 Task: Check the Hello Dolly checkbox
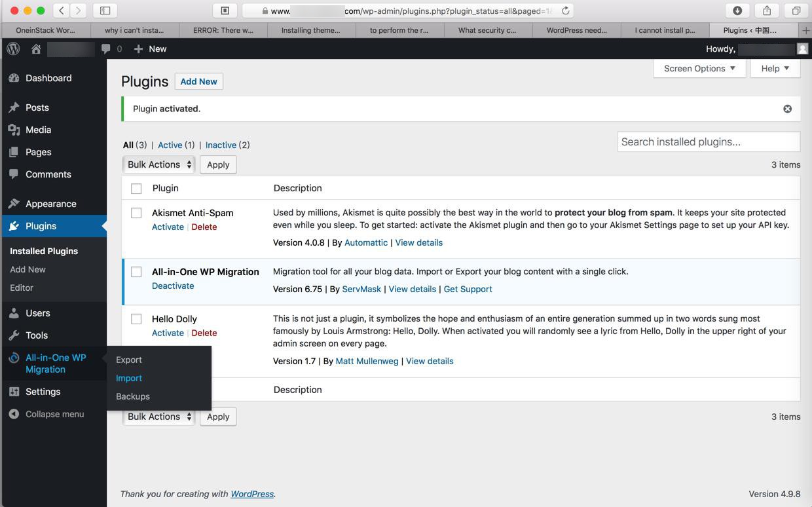click(136, 319)
